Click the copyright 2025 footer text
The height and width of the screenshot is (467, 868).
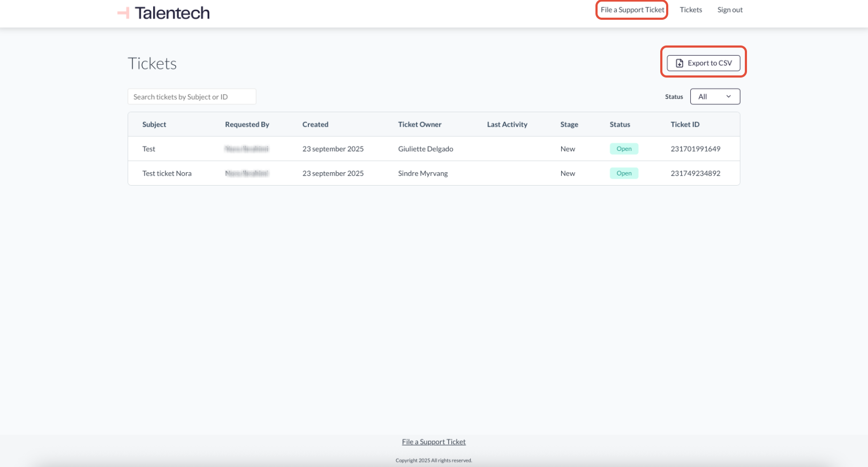(x=434, y=461)
